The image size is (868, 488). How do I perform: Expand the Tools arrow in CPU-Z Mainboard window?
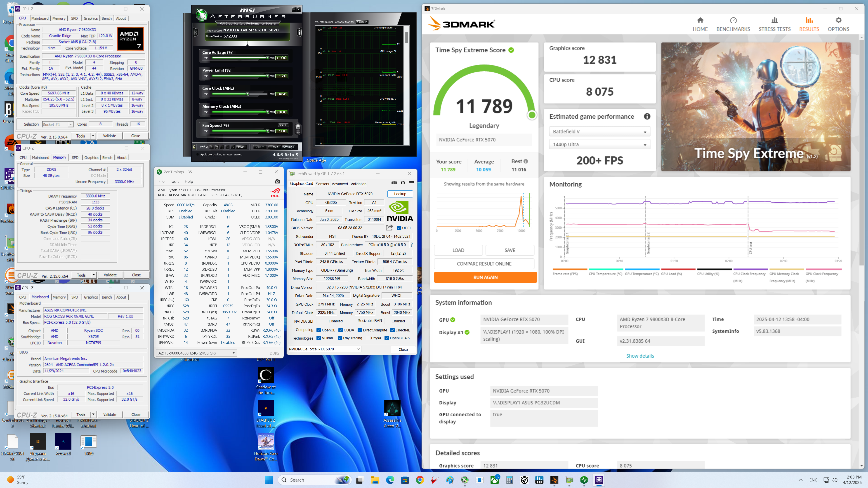[93, 415]
